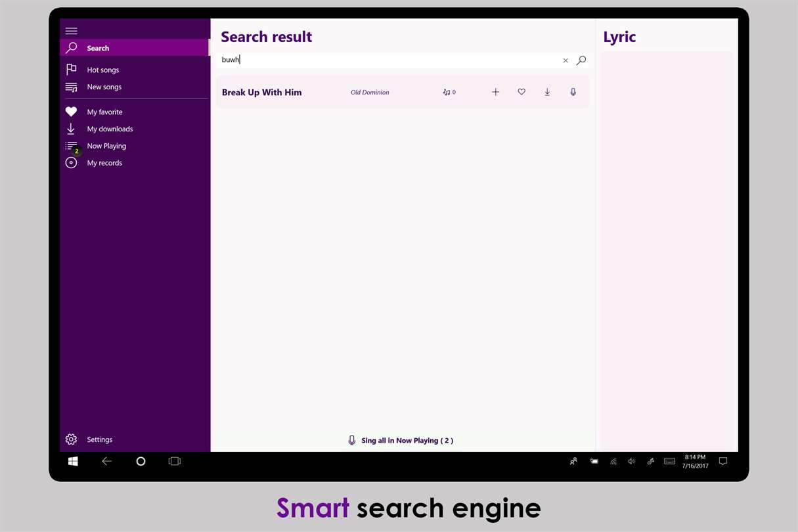
Task: Click the New songs playlist icon
Action: click(x=71, y=87)
